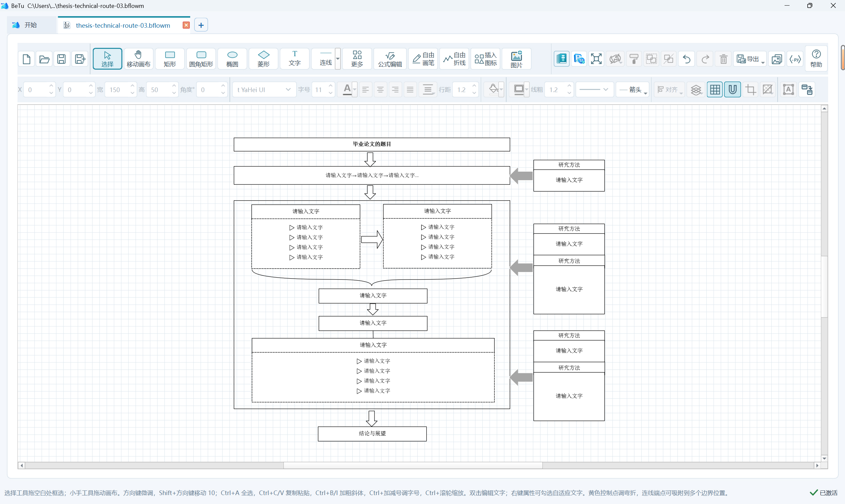Activate the 自由画笔 freehand pen

pos(423,59)
